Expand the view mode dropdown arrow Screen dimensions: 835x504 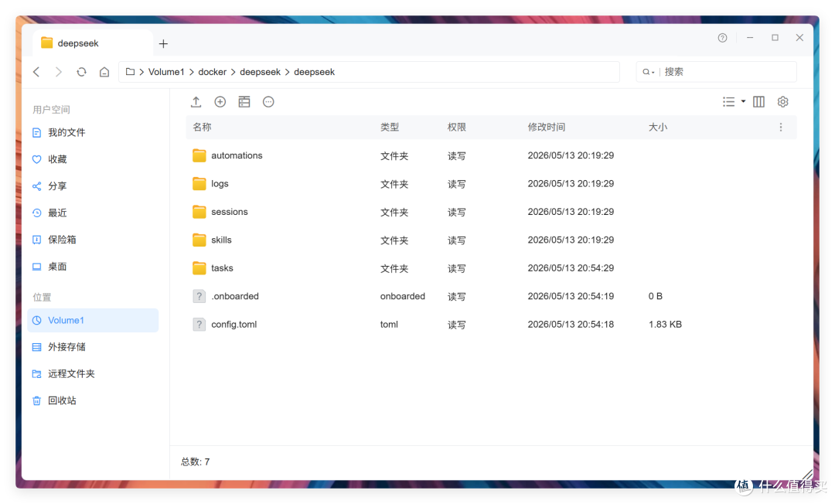coord(743,102)
